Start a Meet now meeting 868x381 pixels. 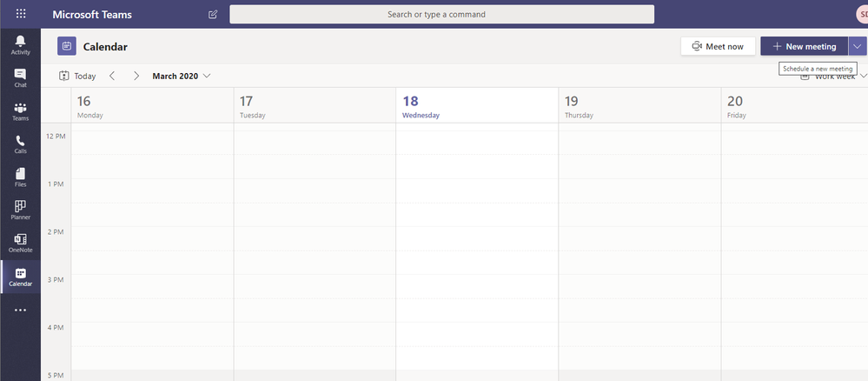point(718,47)
